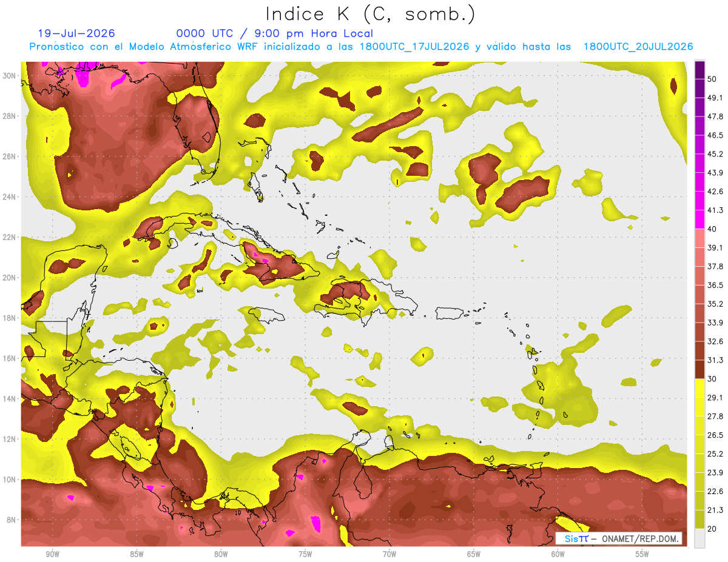Click the "0000 UTC / 9:00 pm Hora Local" time text
This screenshot has width=728, height=562.
(275, 33)
